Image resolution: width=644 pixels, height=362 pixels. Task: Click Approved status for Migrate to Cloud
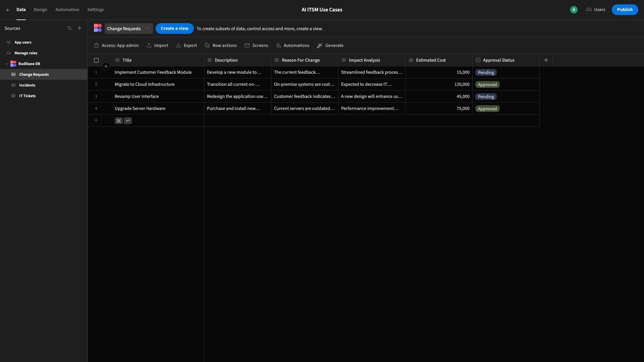pyautogui.click(x=487, y=84)
